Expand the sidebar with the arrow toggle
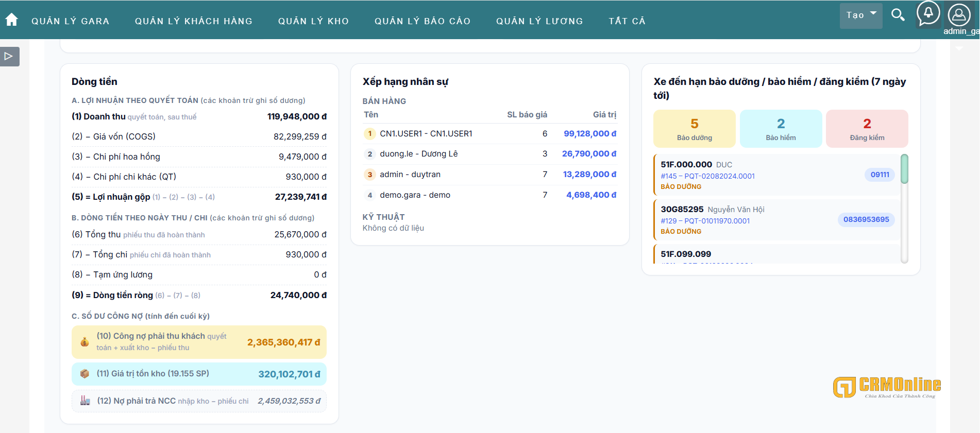The image size is (980, 433). click(x=9, y=56)
